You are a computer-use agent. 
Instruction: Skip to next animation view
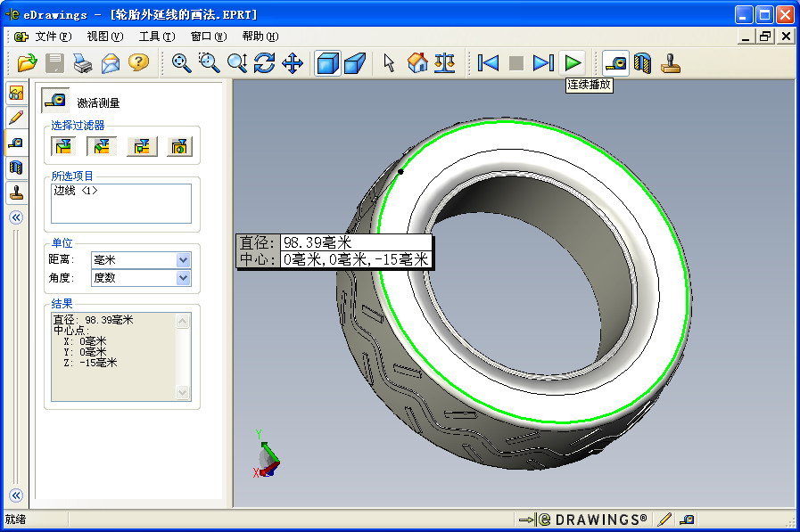pyautogui.click(x=543, y=63)
